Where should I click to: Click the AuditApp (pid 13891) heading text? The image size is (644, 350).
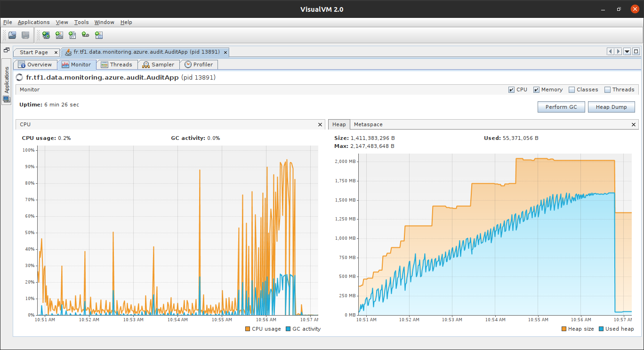pos(121,77)
